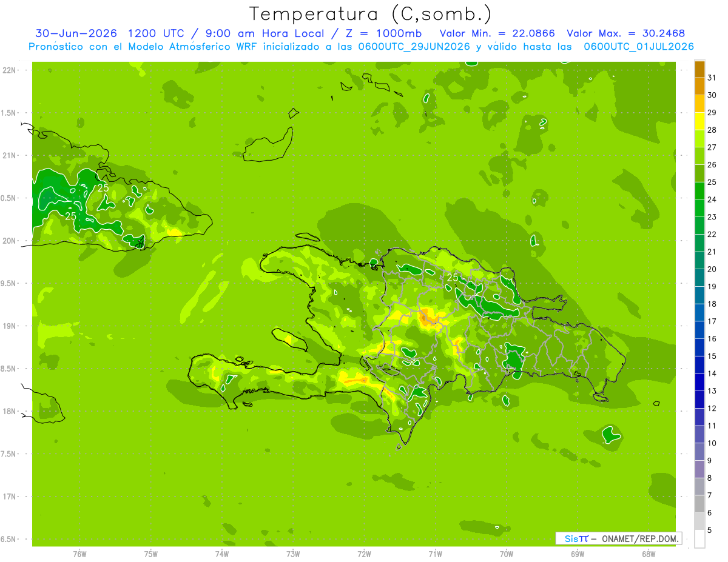Click the legend label '26'

pyautogui.click(x=712, y=164)
